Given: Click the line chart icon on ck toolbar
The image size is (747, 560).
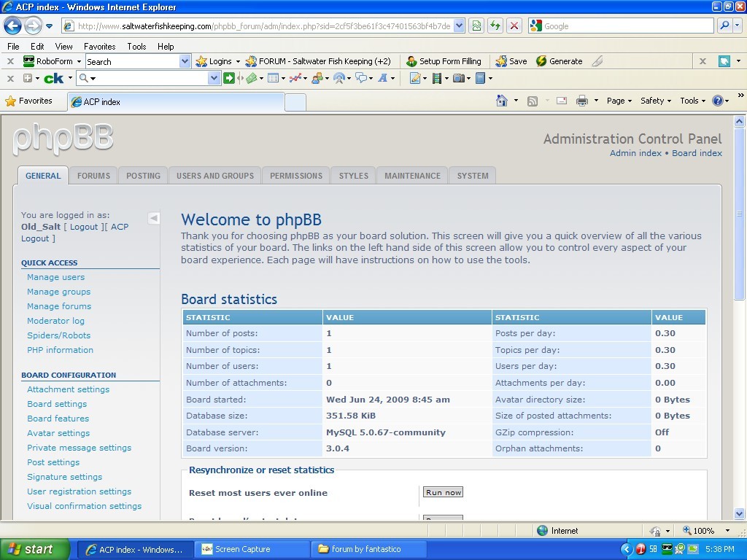Looking at the screenshot, I should coord(295,78).
